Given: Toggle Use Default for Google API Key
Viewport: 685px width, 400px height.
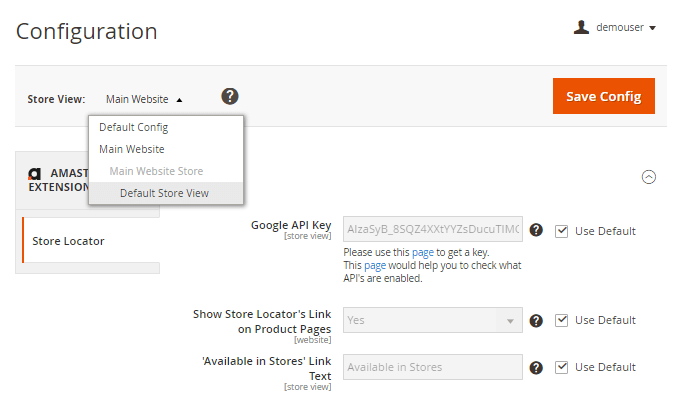Looking at the screenshot, I should [562, 231].
